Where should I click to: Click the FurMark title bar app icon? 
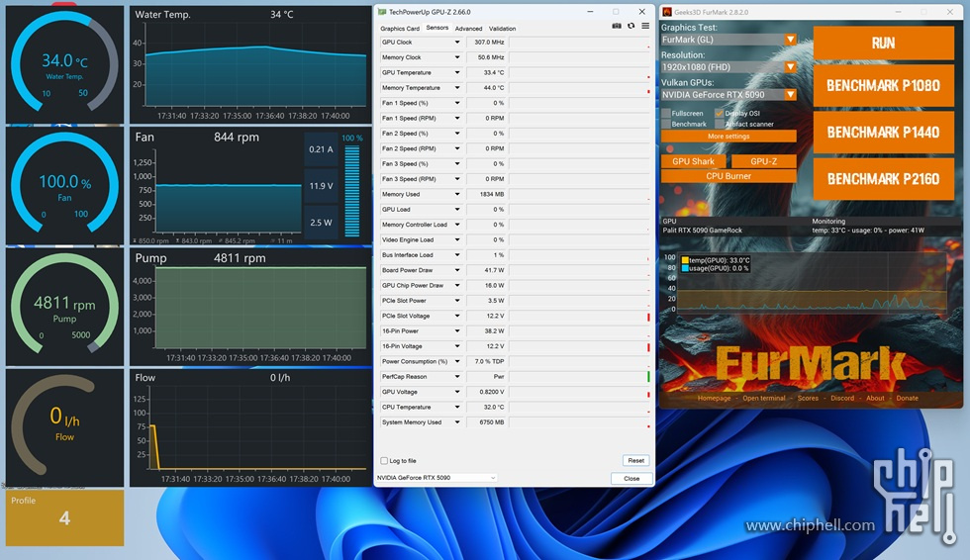667,12
